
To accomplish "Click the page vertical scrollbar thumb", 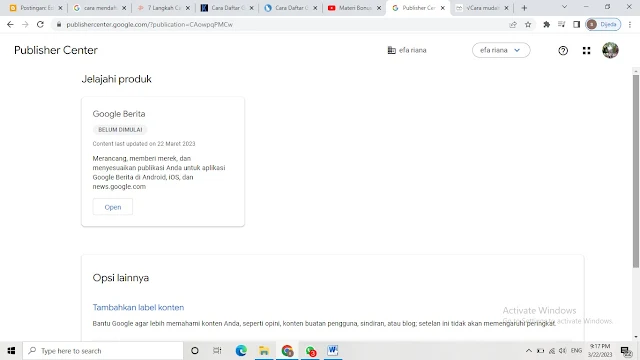I will click(636, 171).
